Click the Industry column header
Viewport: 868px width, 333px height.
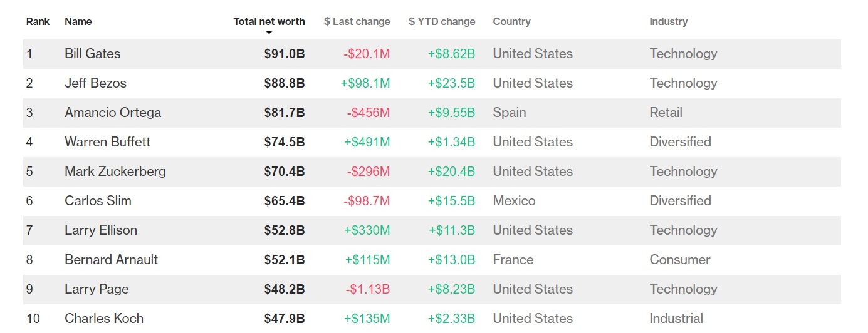click(668, 21)
